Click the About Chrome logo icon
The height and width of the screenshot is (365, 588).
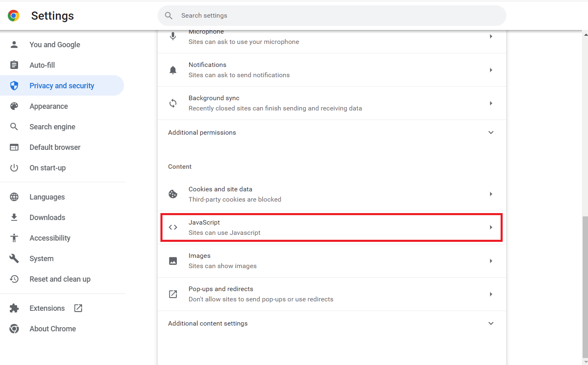pyautogui.click(x=14, y=328)
